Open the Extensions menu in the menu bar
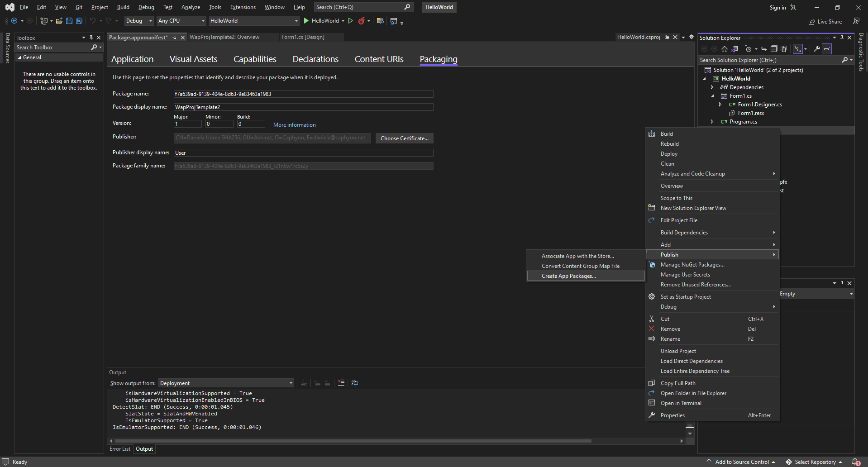 (243, 7)
